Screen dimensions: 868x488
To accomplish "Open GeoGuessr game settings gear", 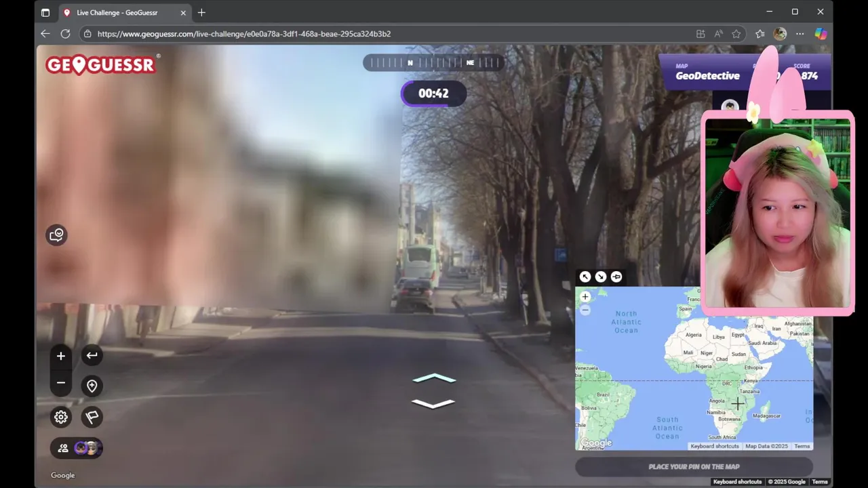I will tap(61, 417).
